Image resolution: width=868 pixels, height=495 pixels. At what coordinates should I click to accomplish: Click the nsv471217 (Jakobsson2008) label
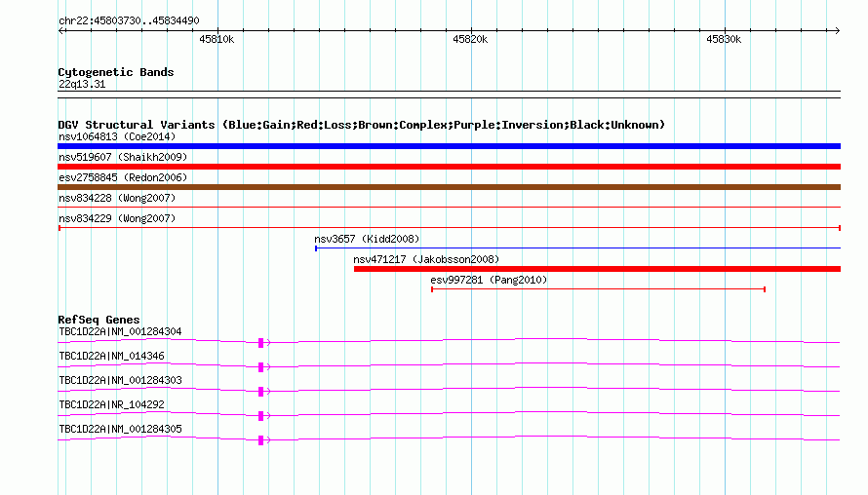426,259
